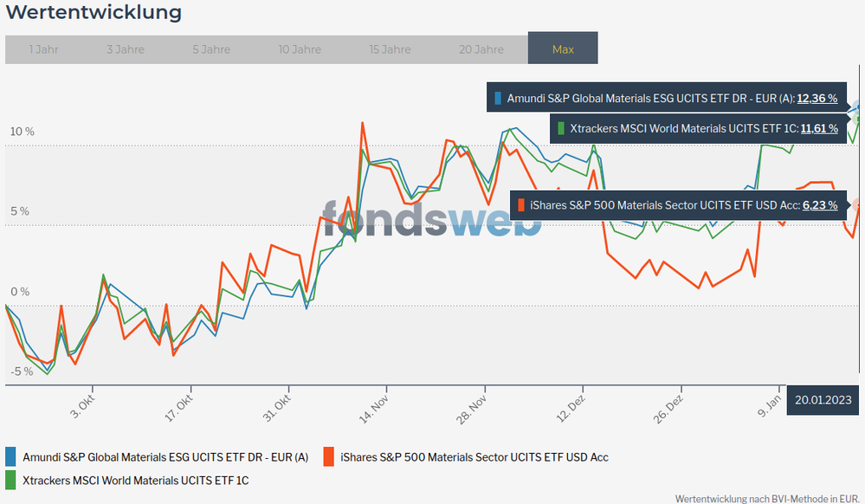Hide Xtrackers MSCI World Materials legend label
This screenshot has height=504, width=865.
pyautogui.click(x=135, y=480)
